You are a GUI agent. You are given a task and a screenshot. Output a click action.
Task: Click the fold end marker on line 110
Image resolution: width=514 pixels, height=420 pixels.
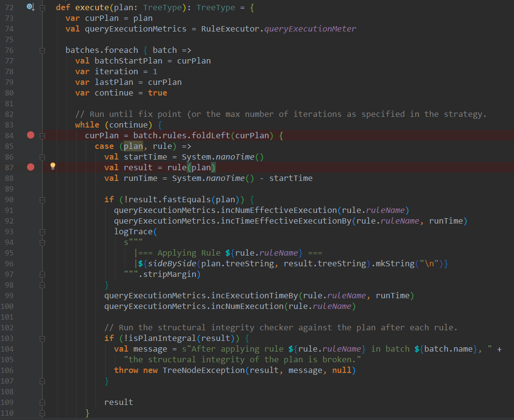(43, 413)
